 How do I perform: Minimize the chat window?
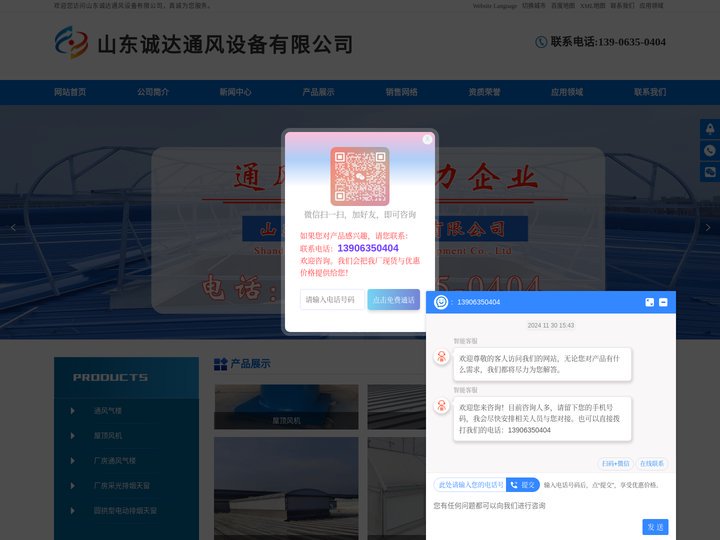663,302
